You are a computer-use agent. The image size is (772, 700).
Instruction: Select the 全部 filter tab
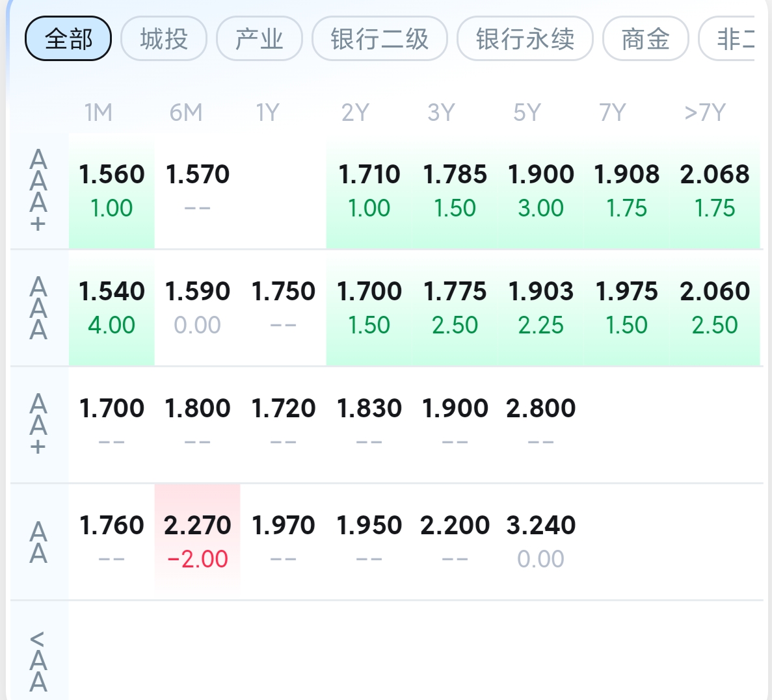[68, 38]
